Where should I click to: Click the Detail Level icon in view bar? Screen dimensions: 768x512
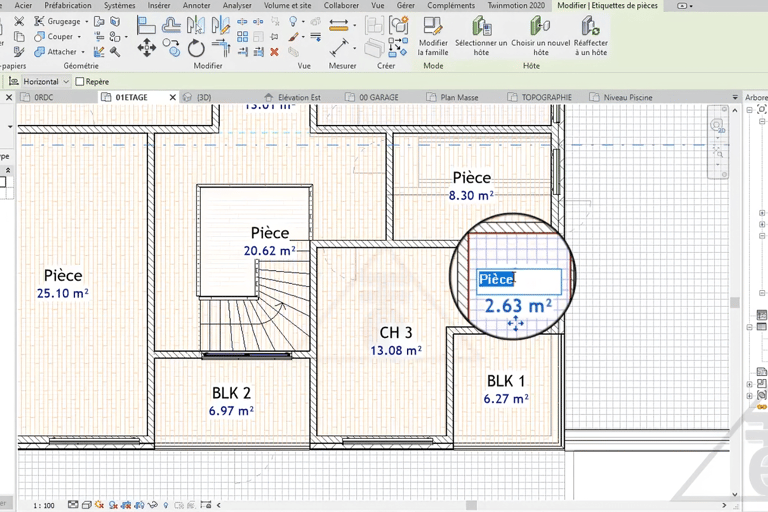click(73, 504)
